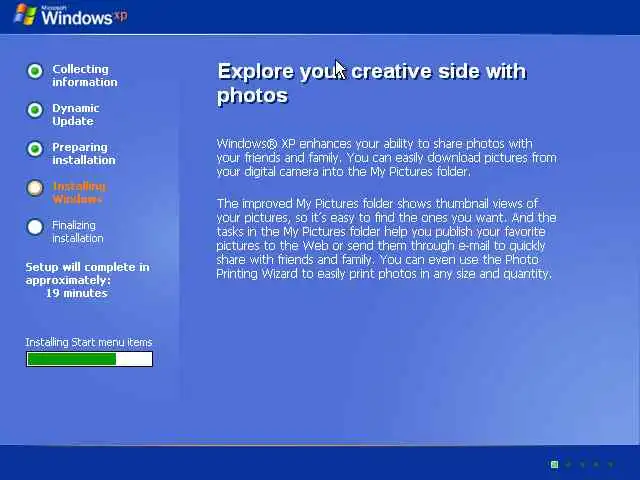Click the paragraph starting 'The improved My Pictures'
The image size is (640, 480).
tap(387, 238)
